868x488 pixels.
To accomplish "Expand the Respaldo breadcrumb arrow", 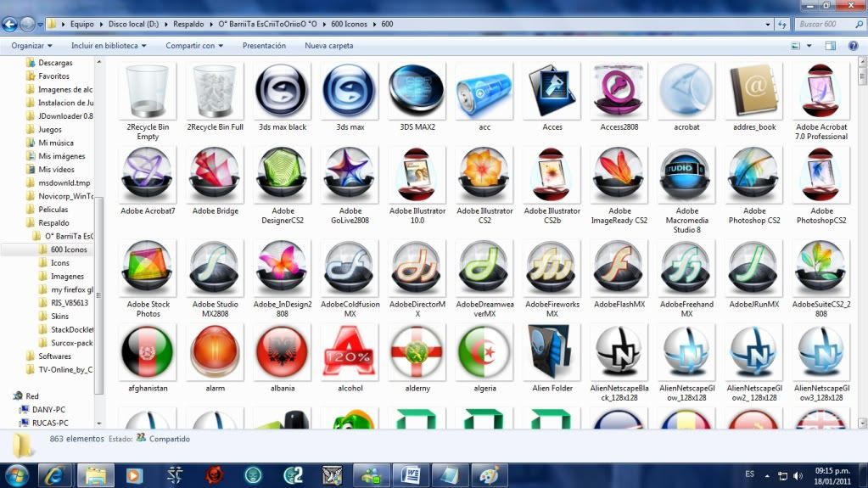I will click(x=211, y=25).
